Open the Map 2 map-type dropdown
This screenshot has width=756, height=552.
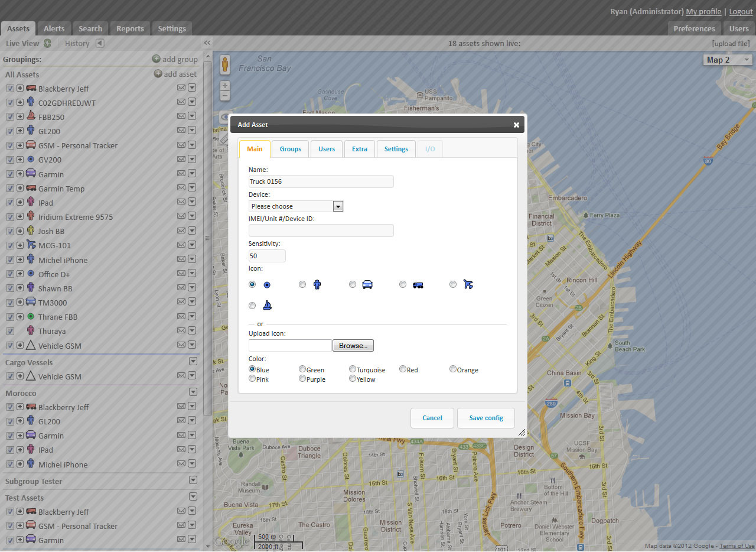click(x=728, y=60)
